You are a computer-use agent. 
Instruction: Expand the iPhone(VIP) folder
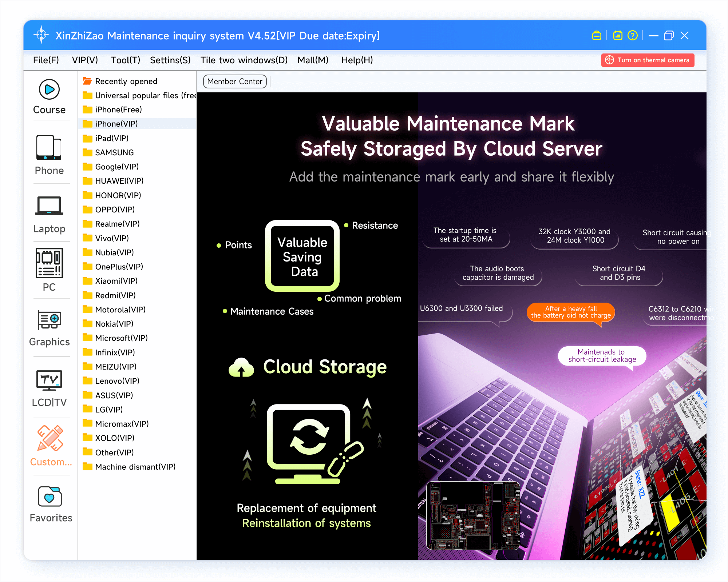coord(116,124)
